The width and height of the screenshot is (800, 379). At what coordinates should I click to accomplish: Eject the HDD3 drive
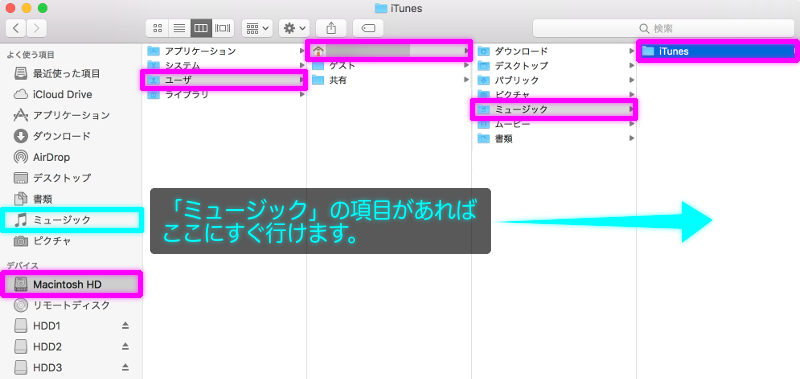click(x=126, y=368)
